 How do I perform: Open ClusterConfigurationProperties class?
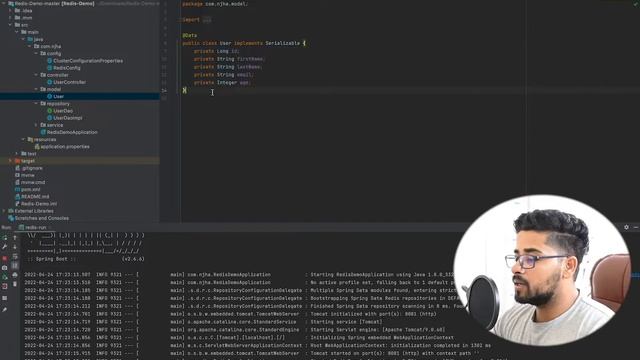(88, 61)
